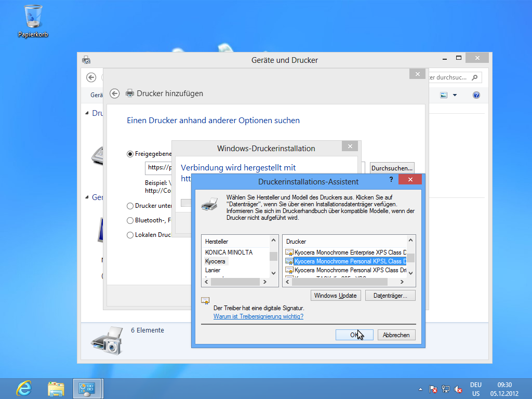Close the Drucker hinzufügen wizard

coord(417,74)
